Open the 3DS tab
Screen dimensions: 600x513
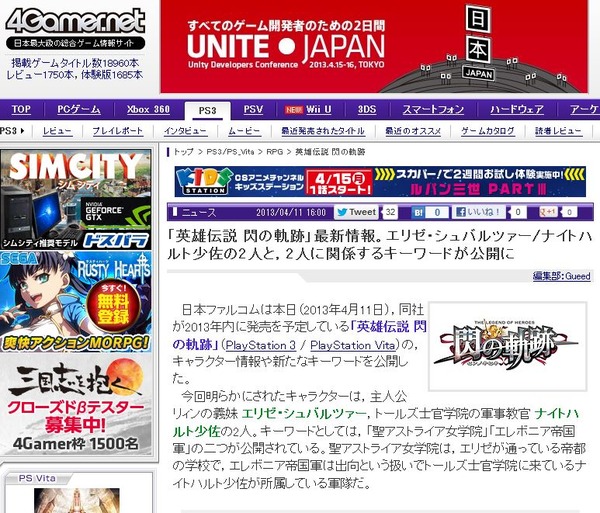pos(367,109)
